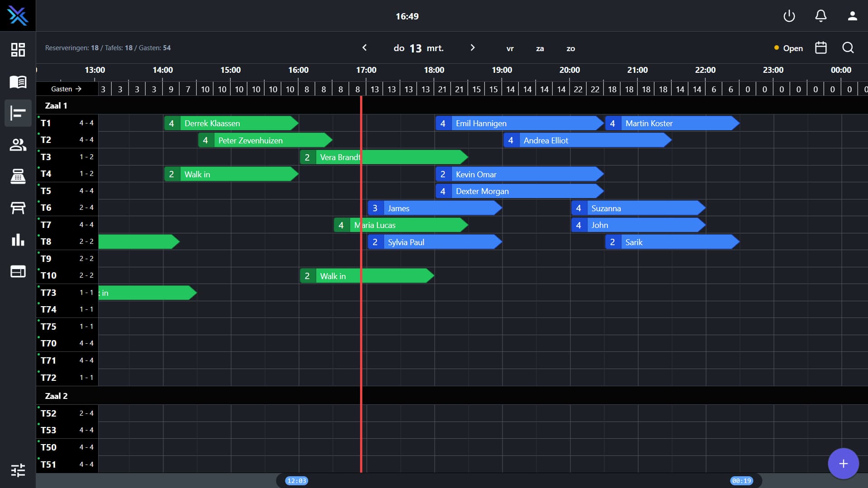The height and width of the screenshot is (488, 868).
Task: Jump to vr day shortcut
Action: click(510, 48)
